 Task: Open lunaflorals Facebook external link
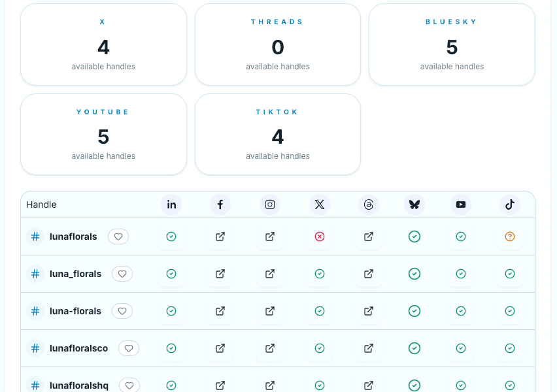pyautogui.click(x=220, y=237)
